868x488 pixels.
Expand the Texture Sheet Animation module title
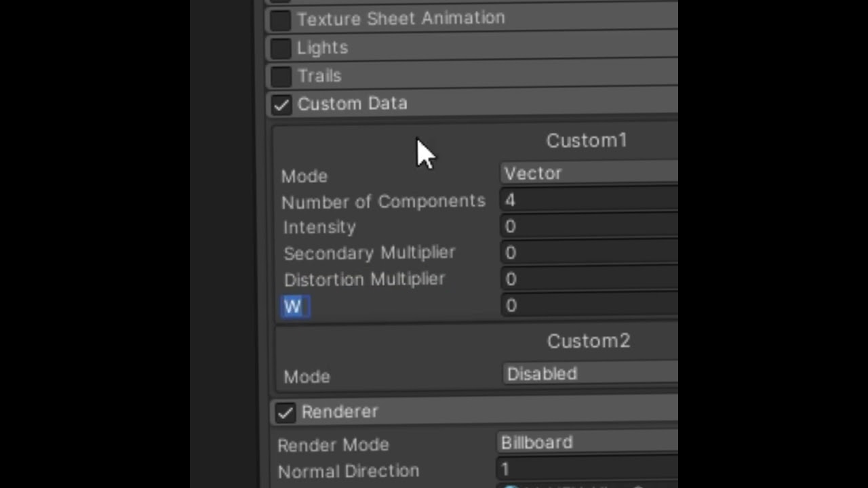[x=401, y=19]
